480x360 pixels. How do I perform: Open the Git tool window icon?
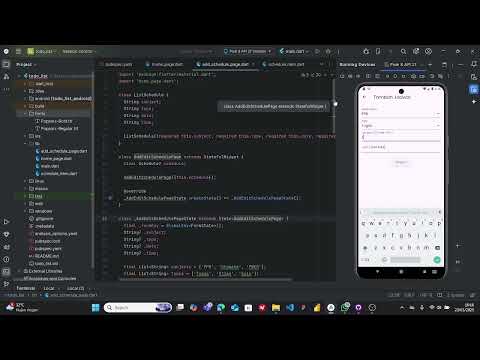tap(6, 284)
